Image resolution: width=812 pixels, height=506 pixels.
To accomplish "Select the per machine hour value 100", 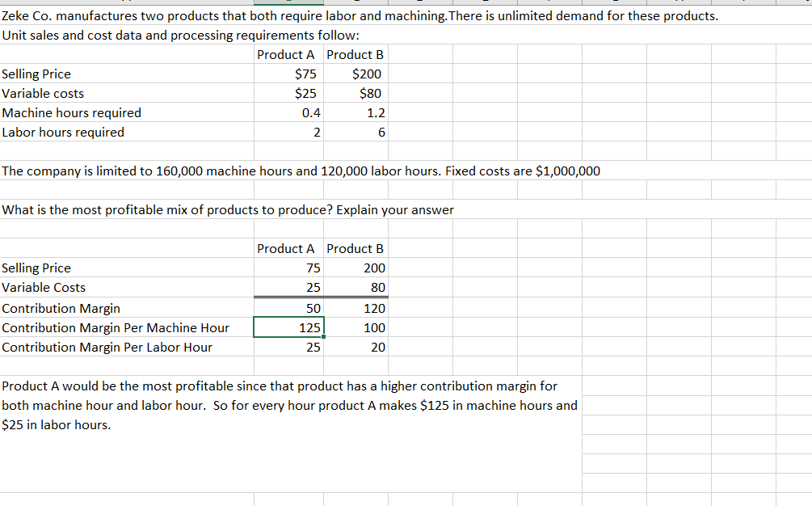I will pyautogui.click(x=356, y=327).
